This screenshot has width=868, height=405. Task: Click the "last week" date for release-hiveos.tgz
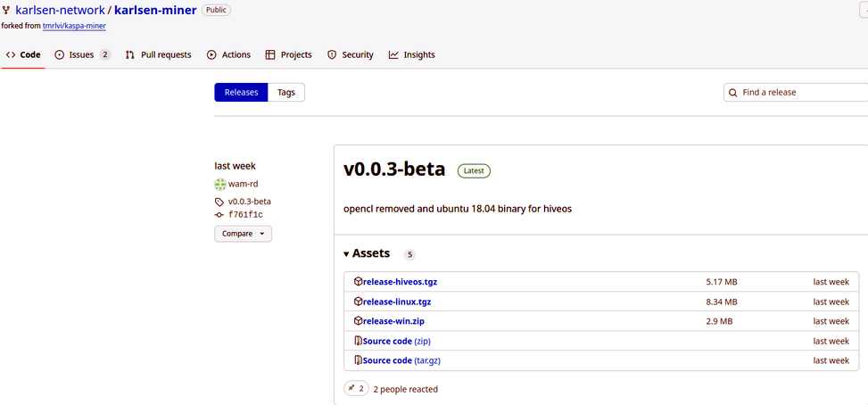pos(831,282)
